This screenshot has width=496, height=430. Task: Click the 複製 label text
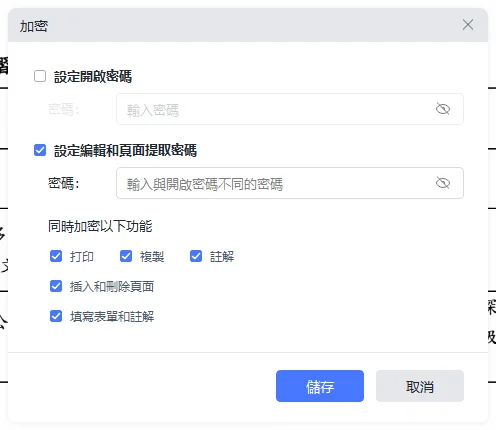pyautogui.click(x=152, y=257)
